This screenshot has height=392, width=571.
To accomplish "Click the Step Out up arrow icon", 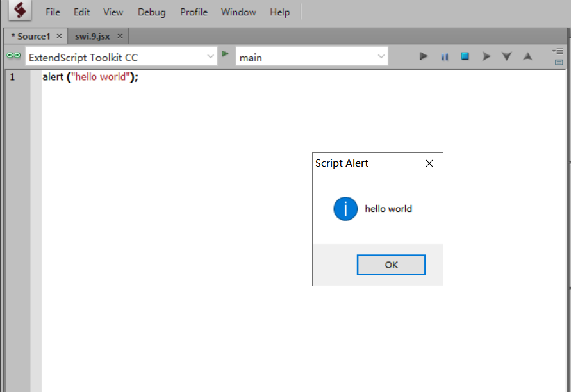I will coord(527,56).
